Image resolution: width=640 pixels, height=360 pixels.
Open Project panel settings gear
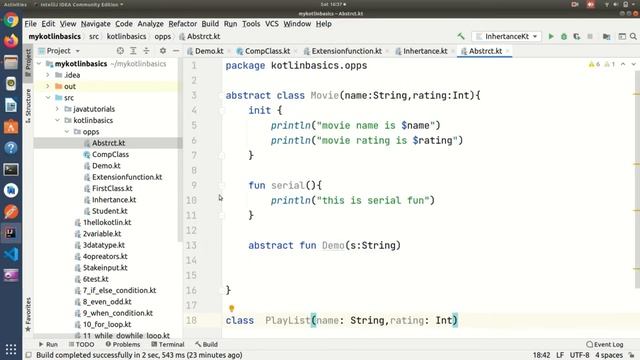tap(163, 51)
